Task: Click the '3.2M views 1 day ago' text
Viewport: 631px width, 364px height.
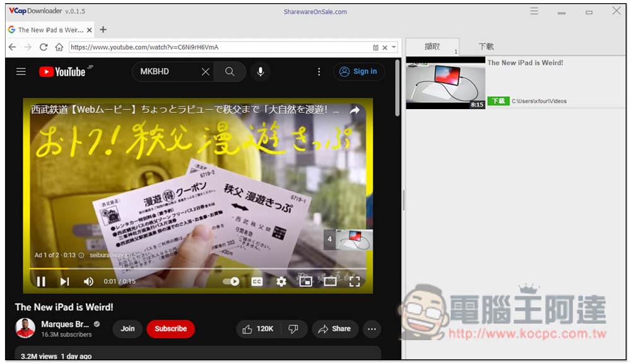Action: [x=56, y=356]
